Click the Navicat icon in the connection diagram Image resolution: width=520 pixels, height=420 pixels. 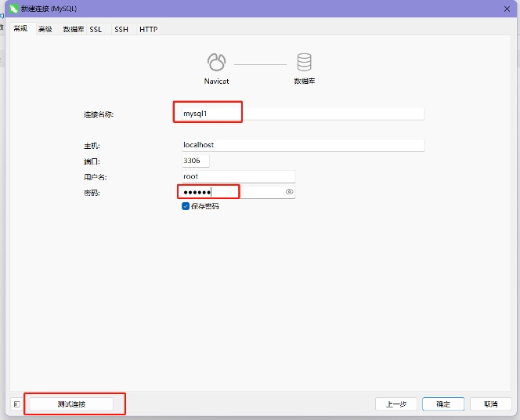(x=216, y=63)
